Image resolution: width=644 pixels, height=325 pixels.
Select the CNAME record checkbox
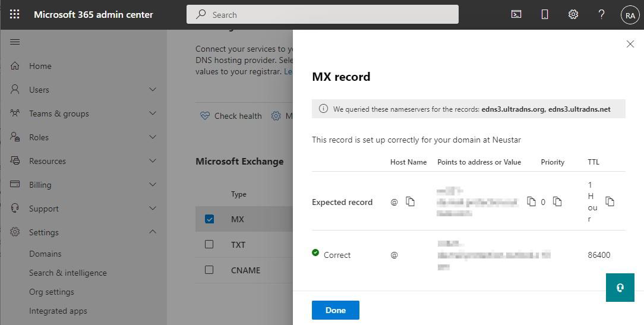(x=209, y=270)
